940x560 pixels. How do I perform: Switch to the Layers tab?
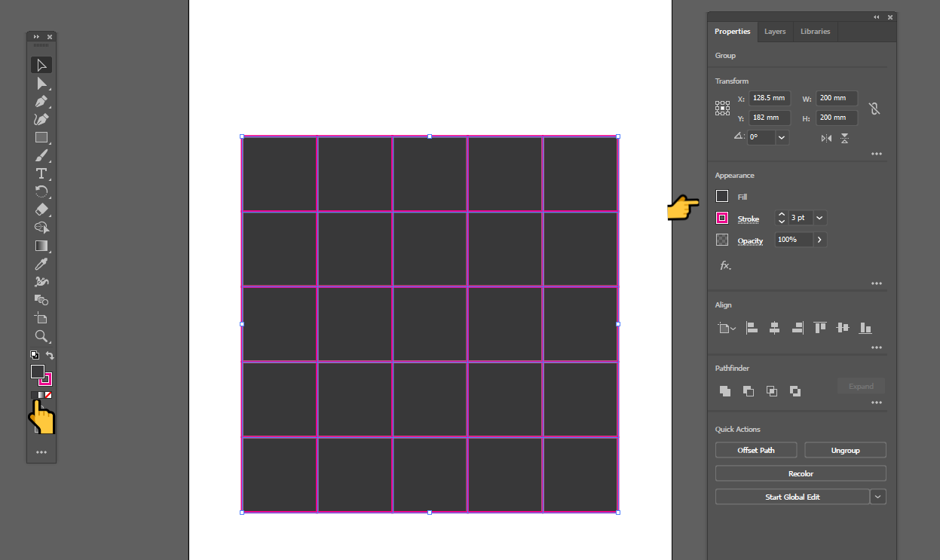click(775, 32)
